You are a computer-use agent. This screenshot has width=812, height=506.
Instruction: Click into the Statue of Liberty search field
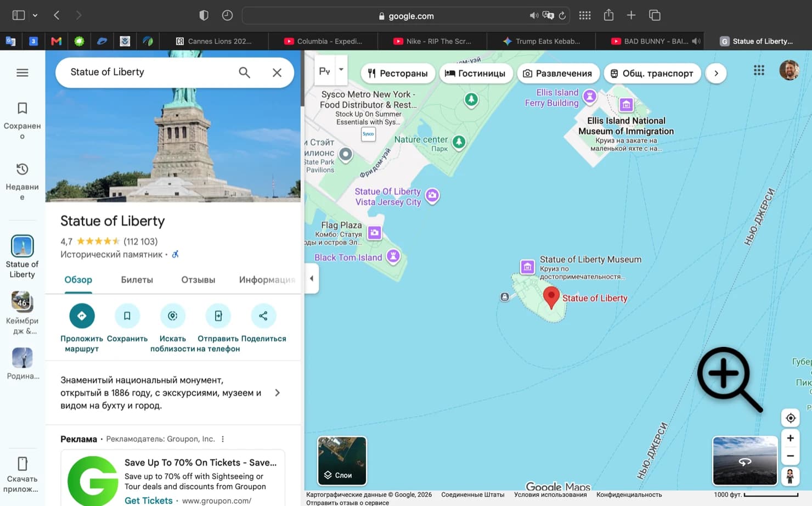(x=148, y=72)
